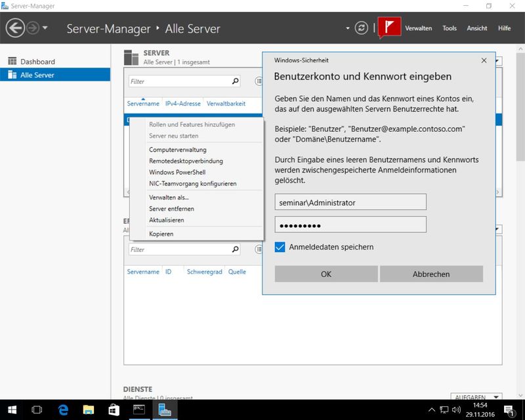Open the dropdown arrow left of refresh
The image size is (525, 420).
(x=348, y=28)
